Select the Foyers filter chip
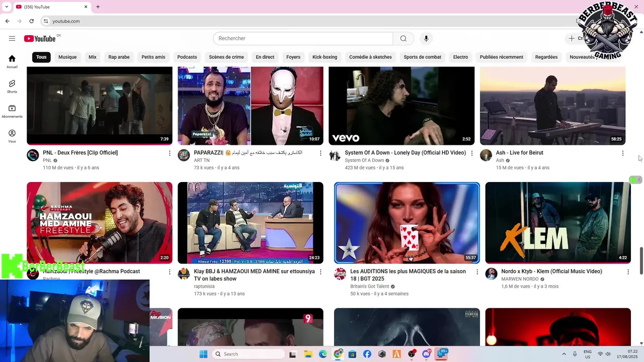Image resolution: width=644 pixels, height=362 pixels. click(x=293, y=57)
